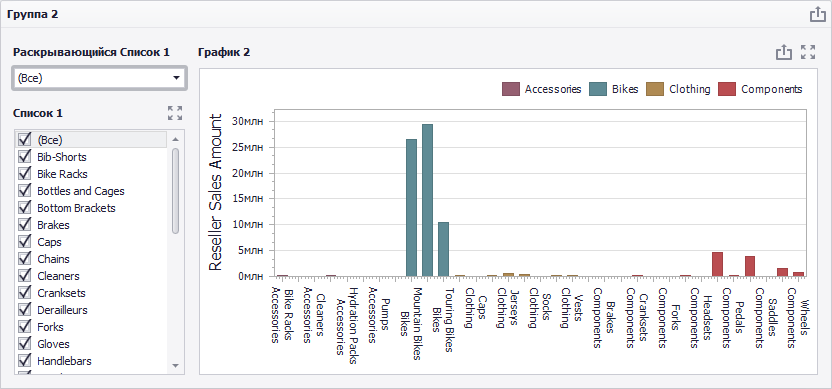Click the list scrollbar's down arrow
Screen dimensions: 832x389
coord(176,366)
